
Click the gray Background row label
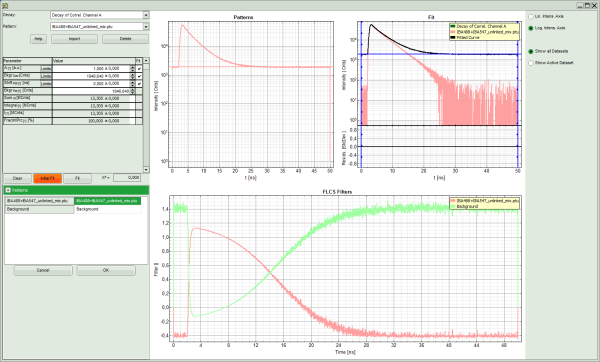coord(39,209)
